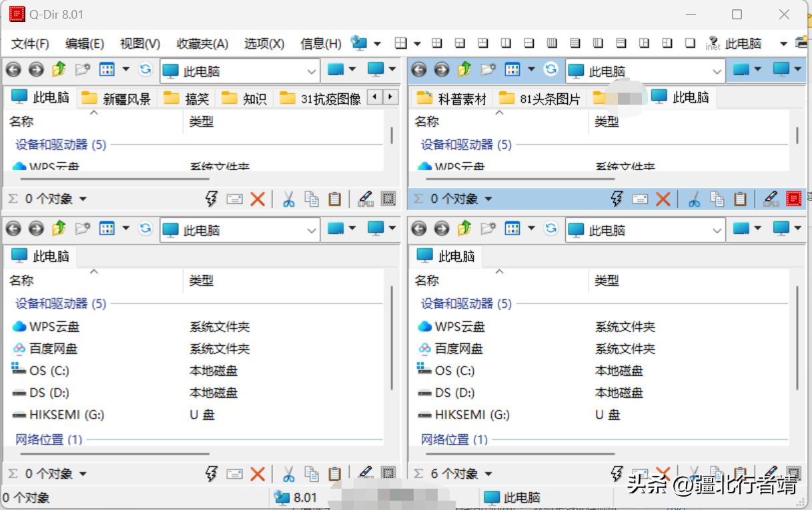The height and width of the screenshot is (510, 812).
Task: Open the 此电脑 address bar dropdown in the top-right pane
Action: (717, 71)
